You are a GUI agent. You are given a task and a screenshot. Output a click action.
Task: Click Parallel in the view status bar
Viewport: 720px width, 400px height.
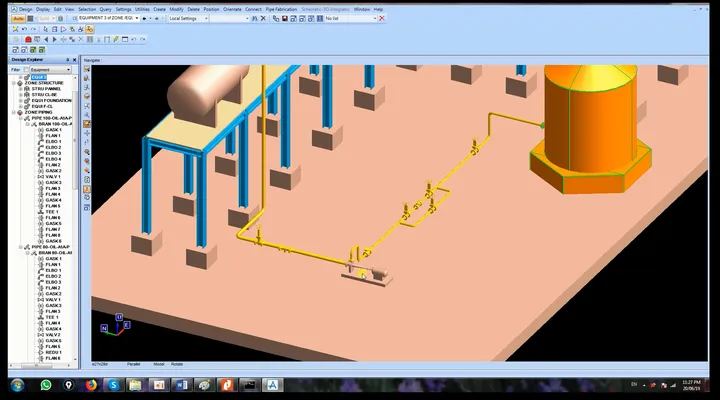click(x=134, y=364)
